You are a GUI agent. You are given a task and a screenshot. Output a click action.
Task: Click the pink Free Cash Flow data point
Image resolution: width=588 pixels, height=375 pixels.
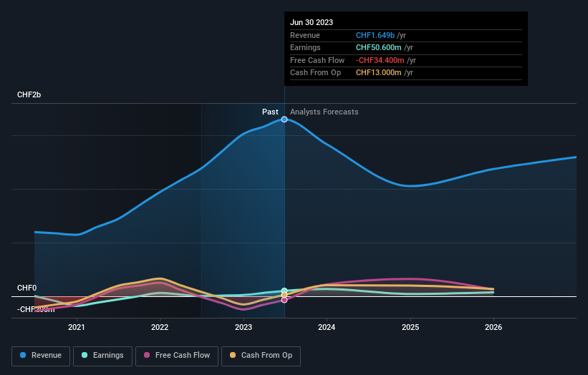tap(284, 300)
